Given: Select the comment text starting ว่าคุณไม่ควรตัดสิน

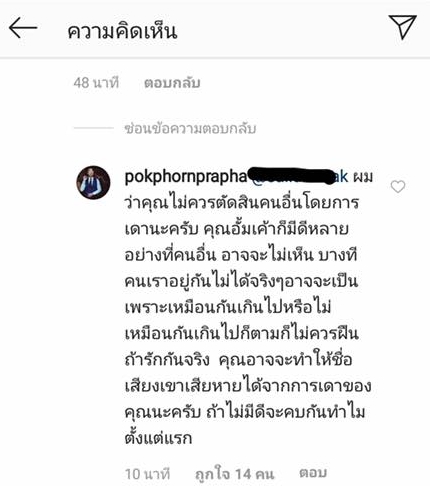Looking at the screenshot, I should click(242, 203).
